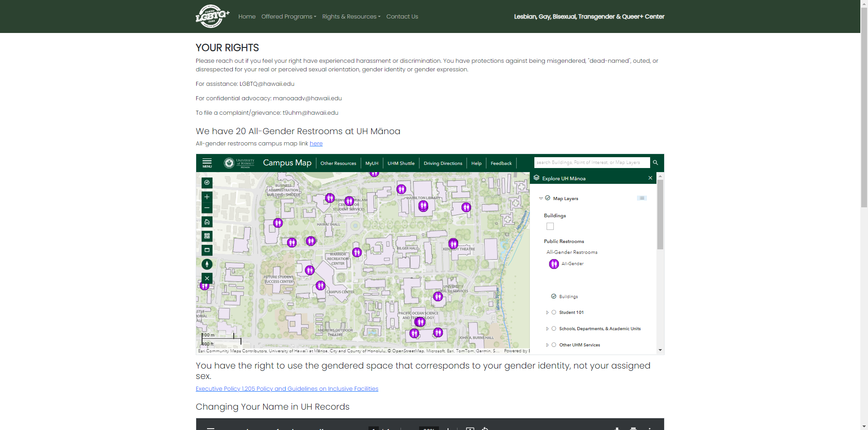The image size is (868, 430).
Task: Click the search magnifier icon on map
Action: click(656, 163)
